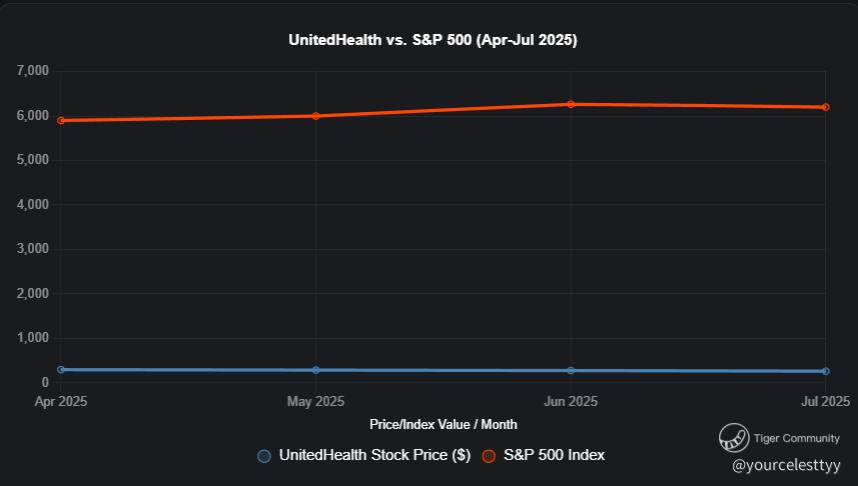Click the chart title UnitedHealth vs. S&P 500
The image size is (858, 486).
point(433,41)
